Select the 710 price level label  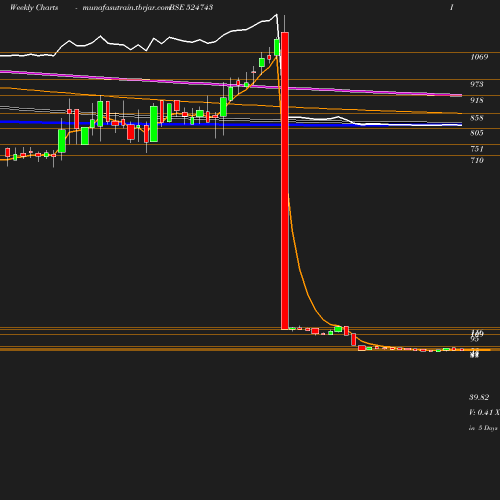point(477,160)
